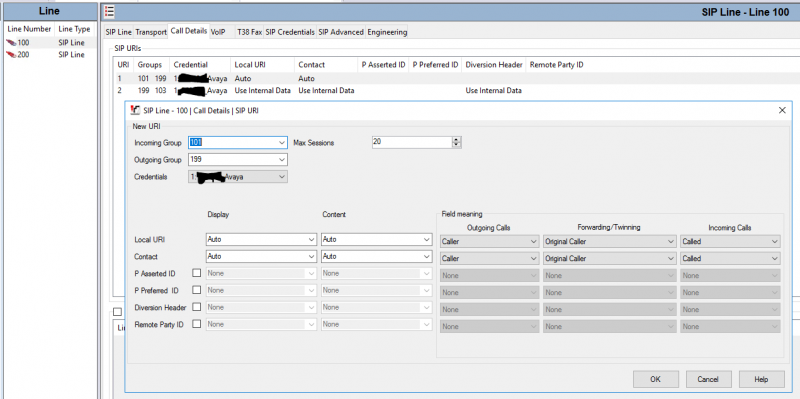Switch to the Transport tab

[x=151, y=32]
